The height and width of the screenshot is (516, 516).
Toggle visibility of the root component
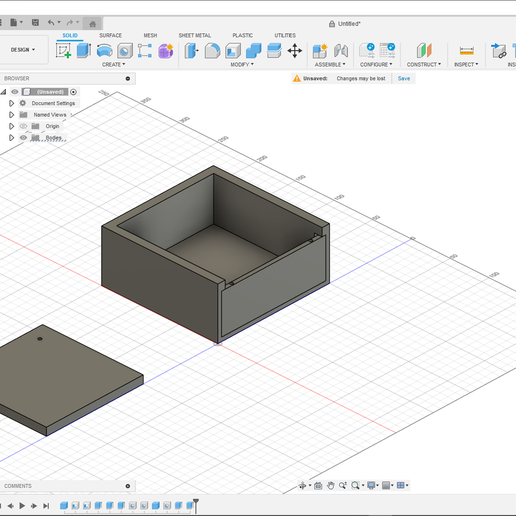click(x=15, y=92)
